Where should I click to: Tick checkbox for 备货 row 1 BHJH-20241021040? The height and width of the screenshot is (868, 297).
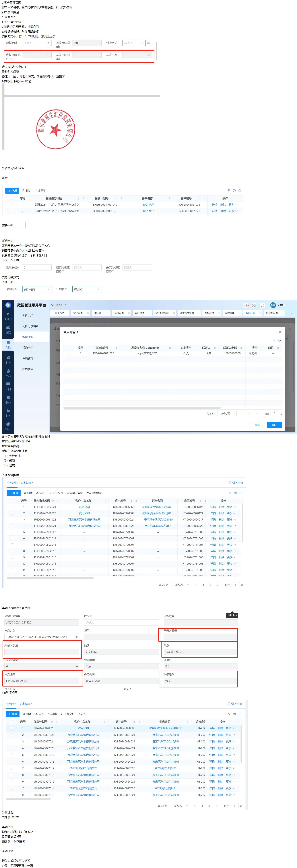(11, 205)
